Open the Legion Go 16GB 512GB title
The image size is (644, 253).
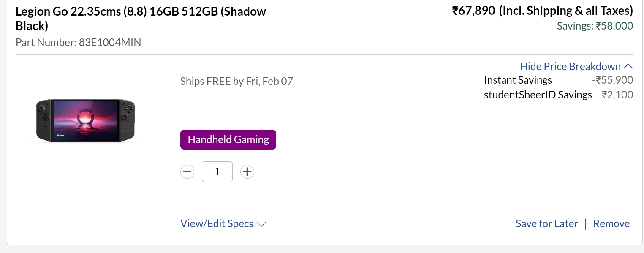(141, 19)
